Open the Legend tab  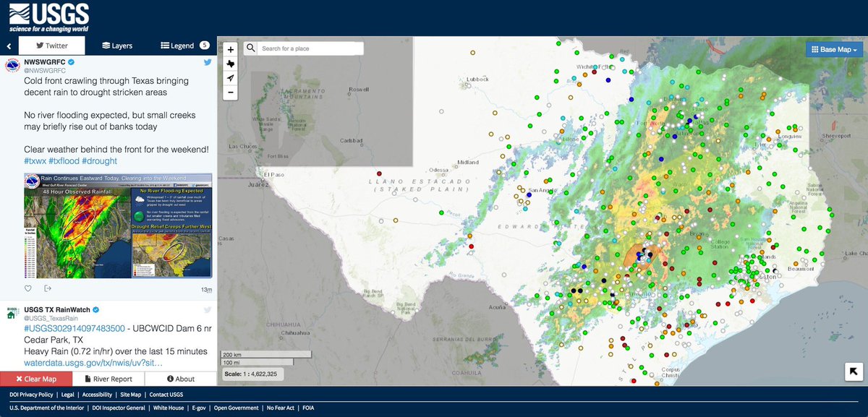(178, 46)
